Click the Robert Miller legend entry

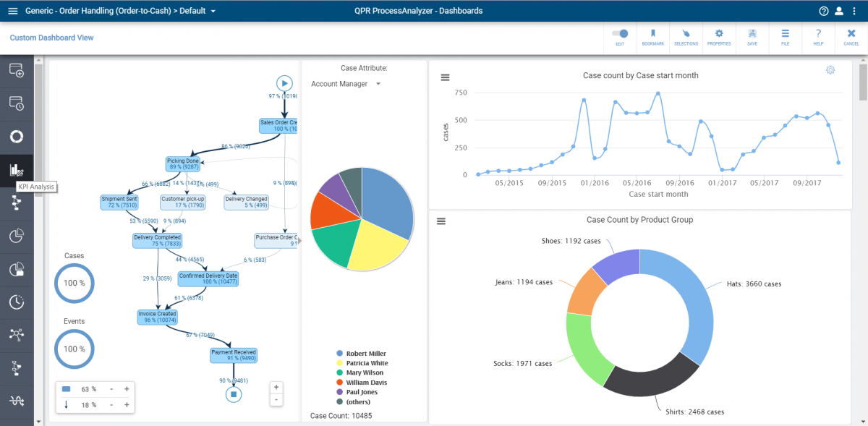pos(361,354)
